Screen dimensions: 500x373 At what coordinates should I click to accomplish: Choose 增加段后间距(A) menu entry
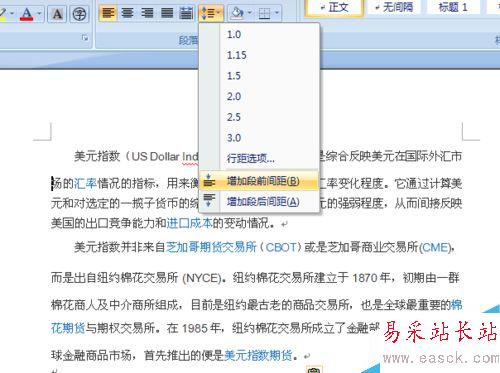coord(259,201)
